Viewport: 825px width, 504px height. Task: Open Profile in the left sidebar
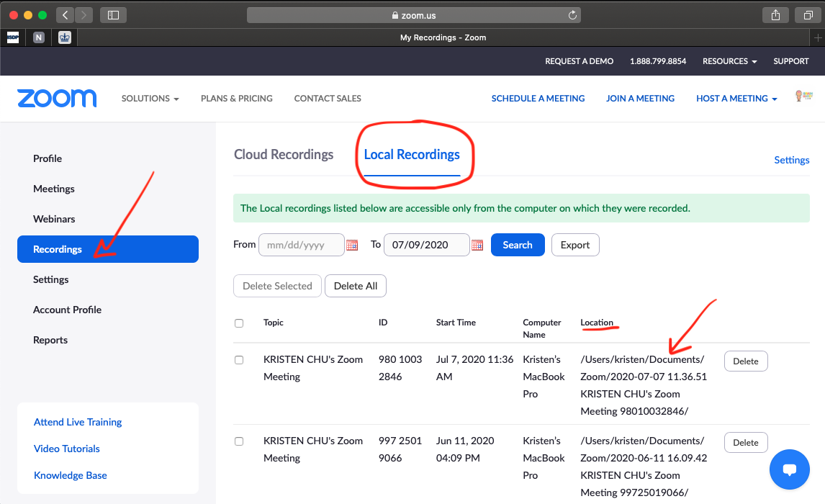(48, 158)
